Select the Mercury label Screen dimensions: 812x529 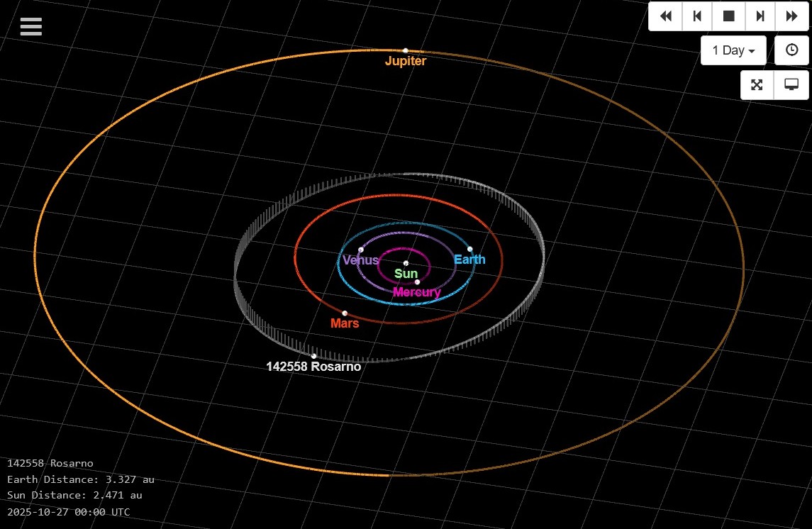click(417, 291)
